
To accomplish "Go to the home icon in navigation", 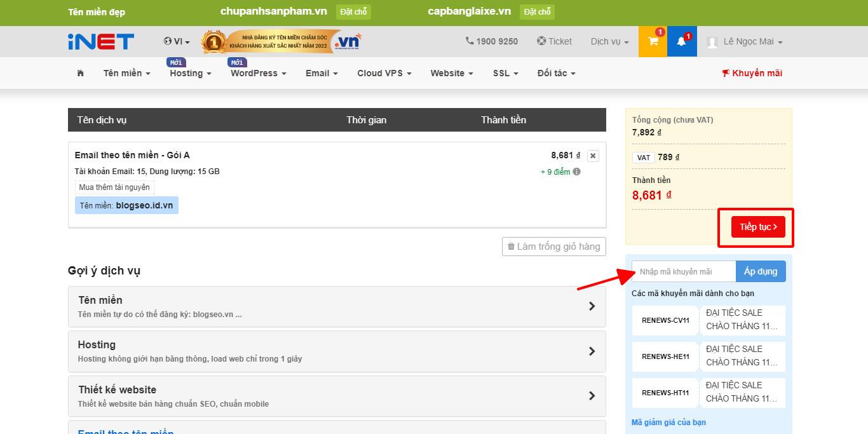I will click(x=81, y=73).
